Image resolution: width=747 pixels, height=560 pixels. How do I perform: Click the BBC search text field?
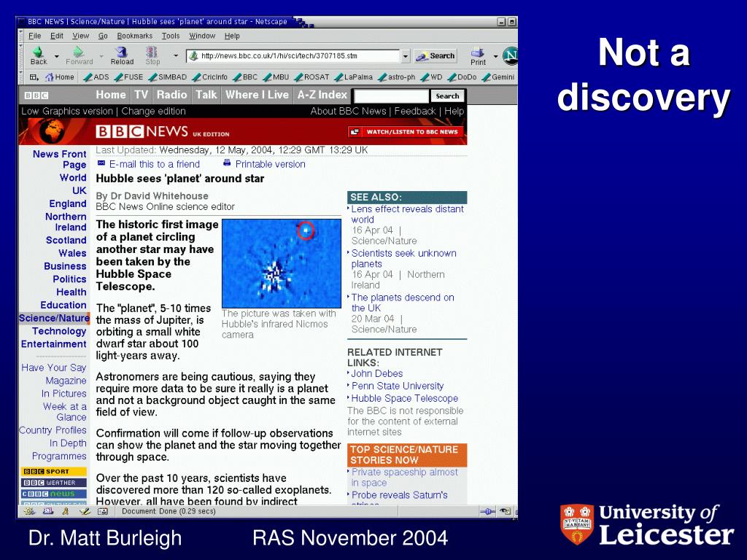coord(391,96)
